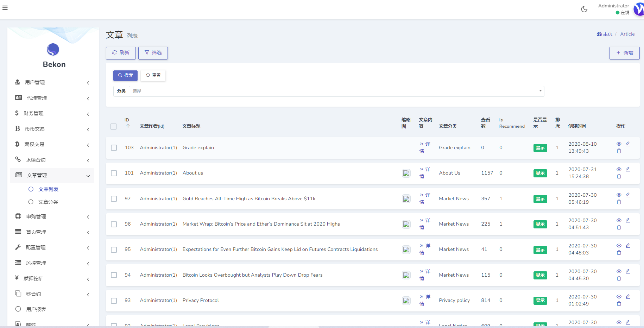Click the 新增 add button
Viewport: 644px width, 328px height.
pyautogui.click(x=624, y=53)
